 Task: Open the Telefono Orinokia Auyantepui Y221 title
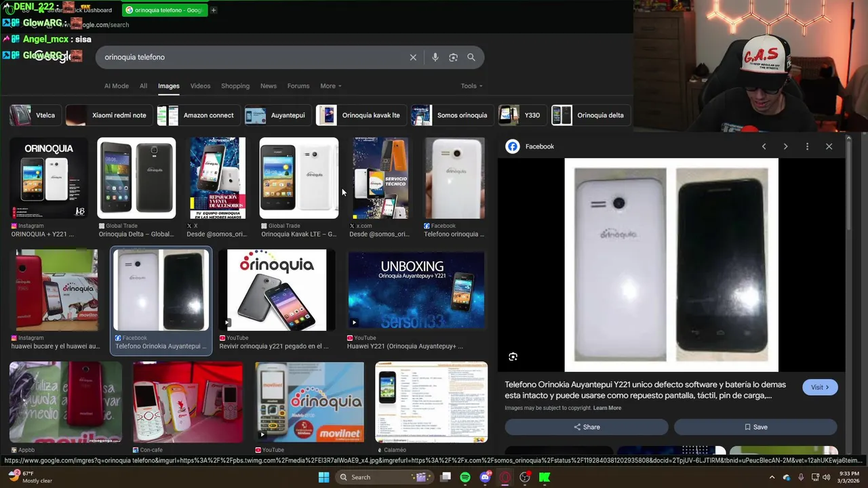[645, 390]
